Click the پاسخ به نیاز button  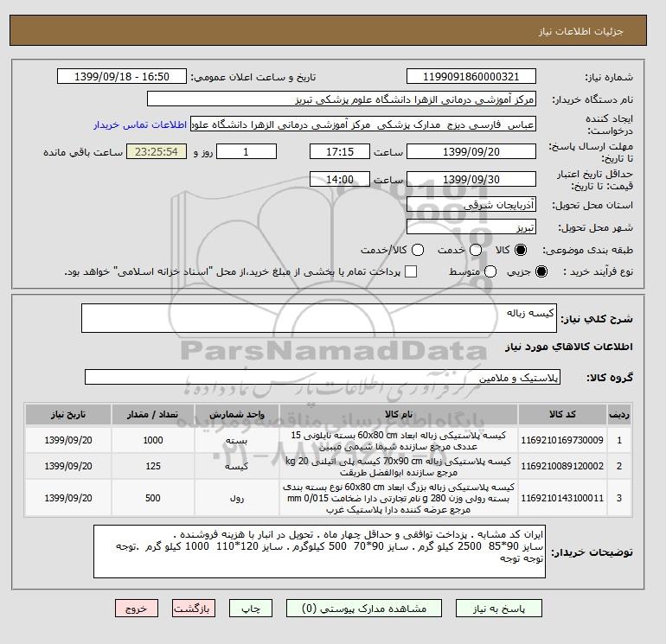coord(499,609)
